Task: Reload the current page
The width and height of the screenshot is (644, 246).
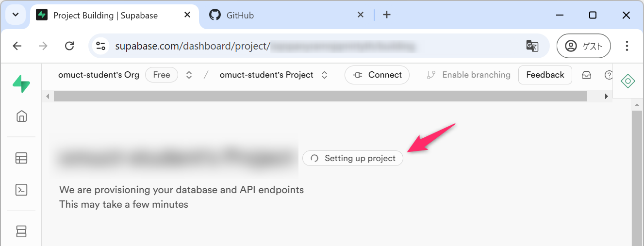Action: (69, 46)
